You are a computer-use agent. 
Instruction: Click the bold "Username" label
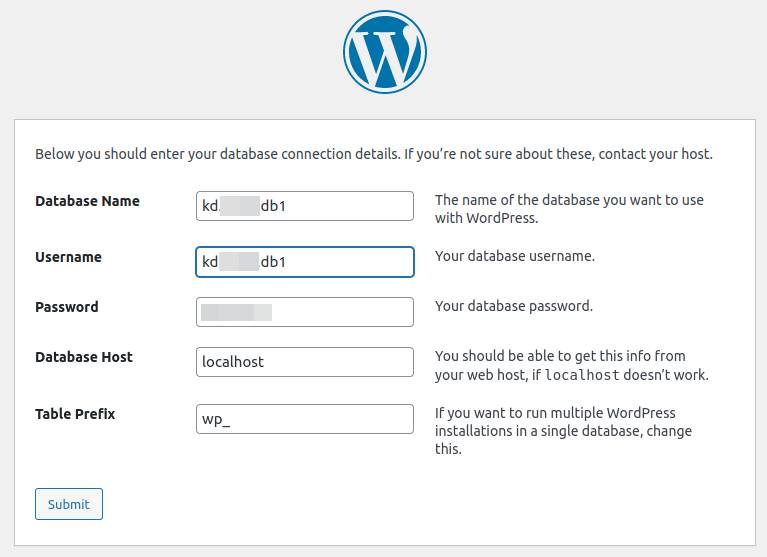(68, 257)
